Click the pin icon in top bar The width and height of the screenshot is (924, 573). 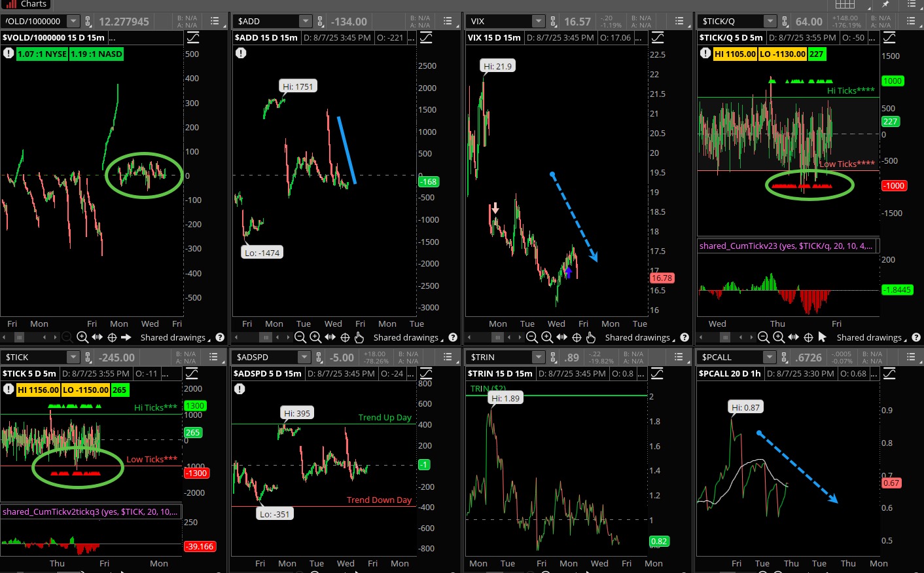pyautogui.click(x=885, y=5)
